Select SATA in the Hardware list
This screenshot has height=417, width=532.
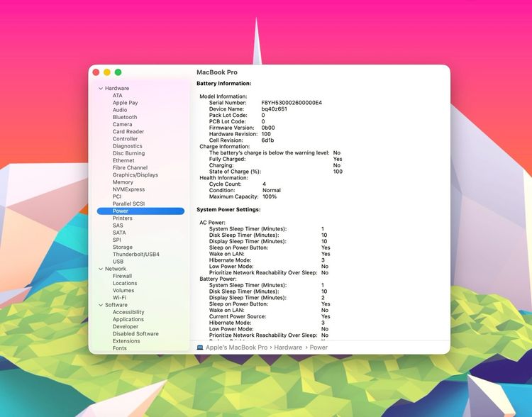(119, 233)
